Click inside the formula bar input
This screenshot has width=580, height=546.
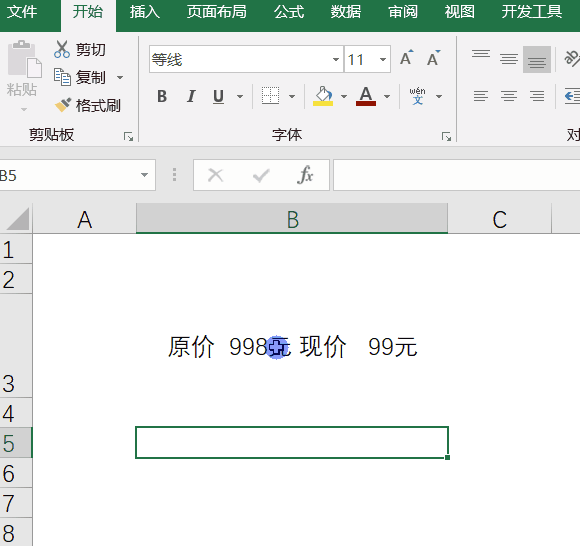tap(456, 175)
